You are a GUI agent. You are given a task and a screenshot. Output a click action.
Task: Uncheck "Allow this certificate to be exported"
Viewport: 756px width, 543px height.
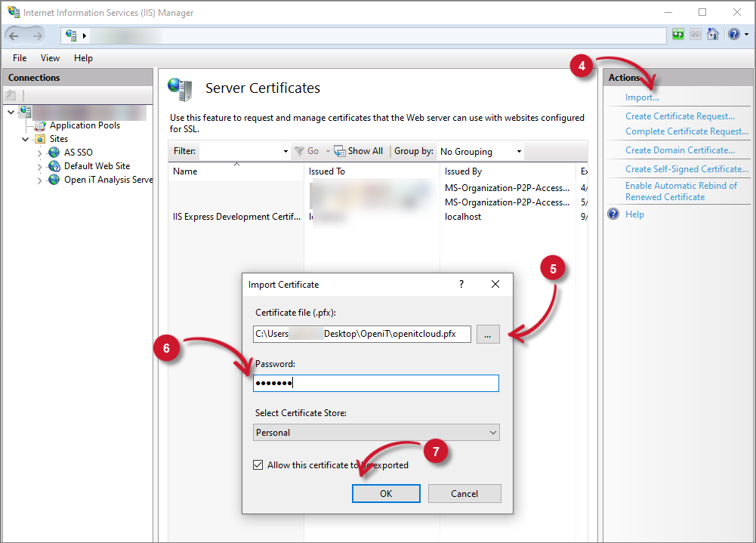point(258,465)
